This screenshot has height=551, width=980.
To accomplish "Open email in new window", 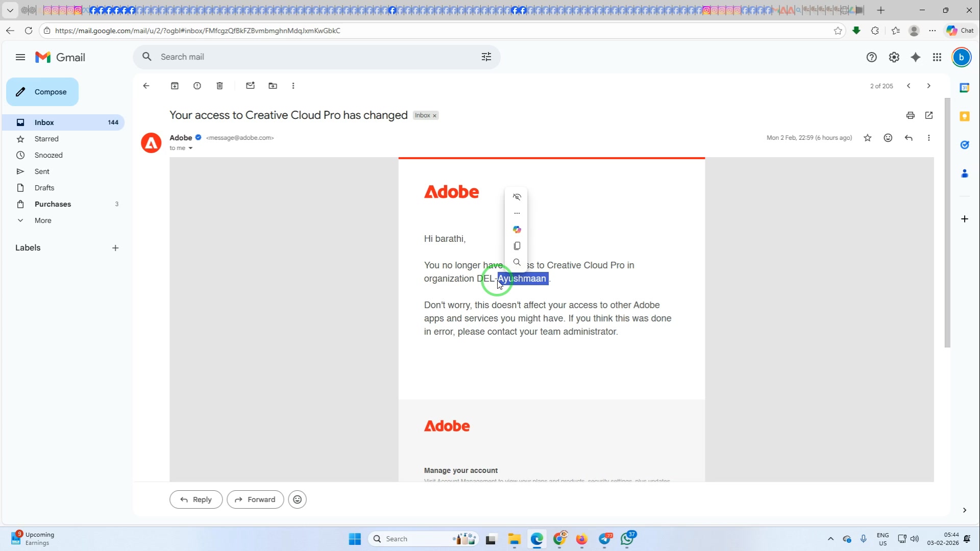I will 928,115.
